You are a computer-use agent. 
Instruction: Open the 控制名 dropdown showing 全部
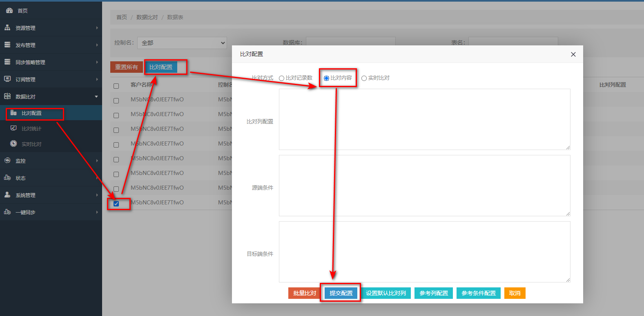tap(182, 43)
